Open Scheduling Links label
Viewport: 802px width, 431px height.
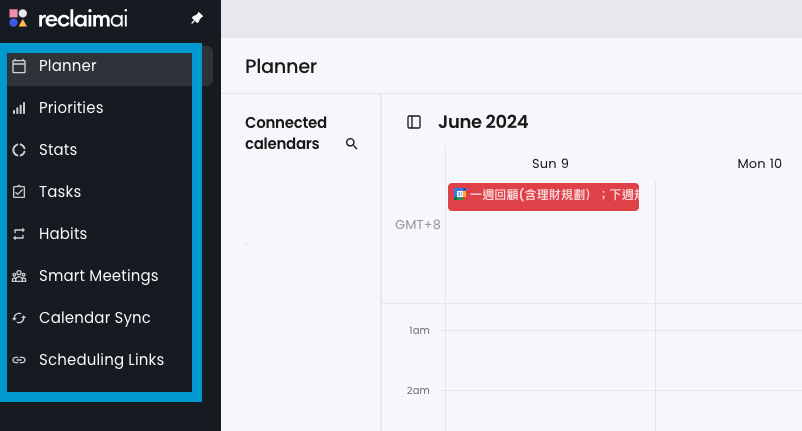pyautogui.click(x=101, y=360)
